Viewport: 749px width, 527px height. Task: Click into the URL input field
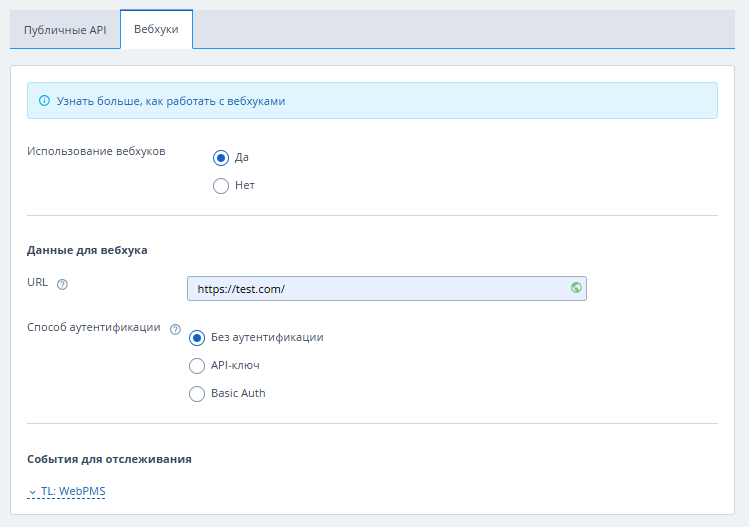(x=386, y=289)
